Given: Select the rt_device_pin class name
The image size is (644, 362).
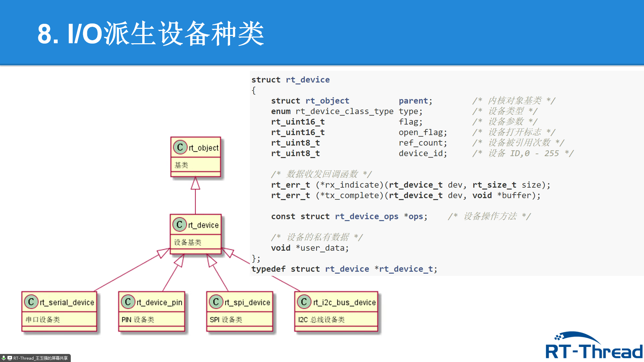Looking at the screenshot, I should pos(159,302).
